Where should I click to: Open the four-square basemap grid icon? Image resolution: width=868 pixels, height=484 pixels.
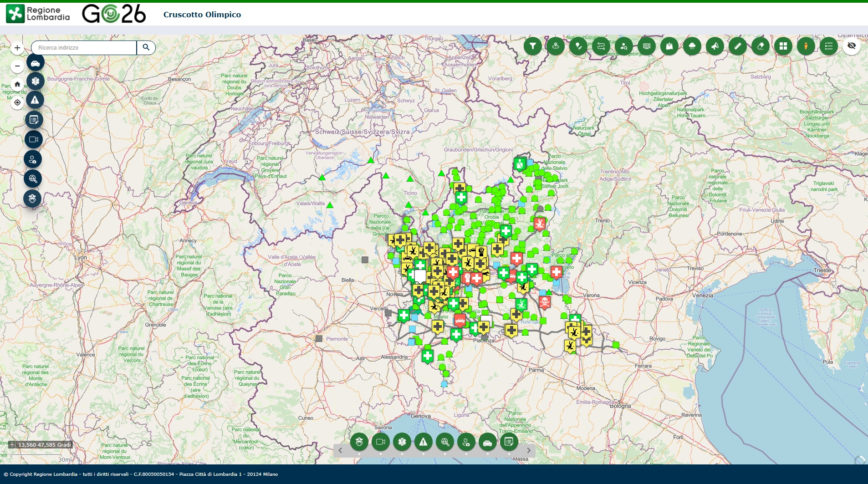783,46
